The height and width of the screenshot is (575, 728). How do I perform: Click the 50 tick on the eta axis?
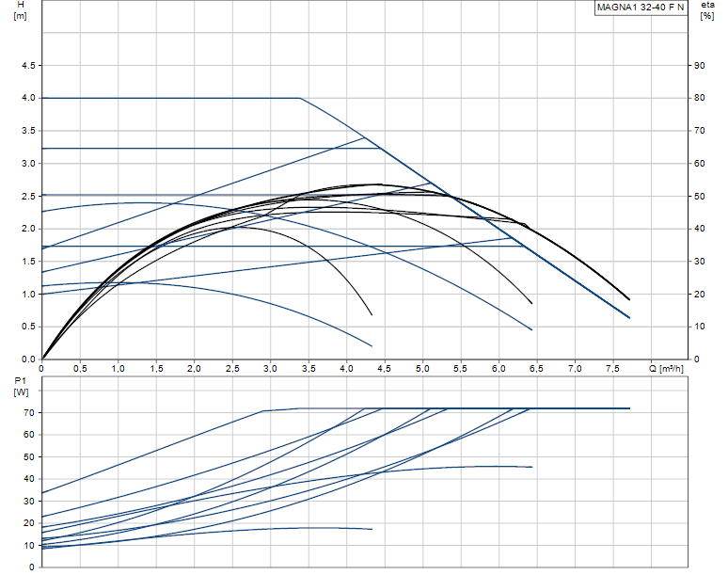pyautogui.click(x=699, y=197)
